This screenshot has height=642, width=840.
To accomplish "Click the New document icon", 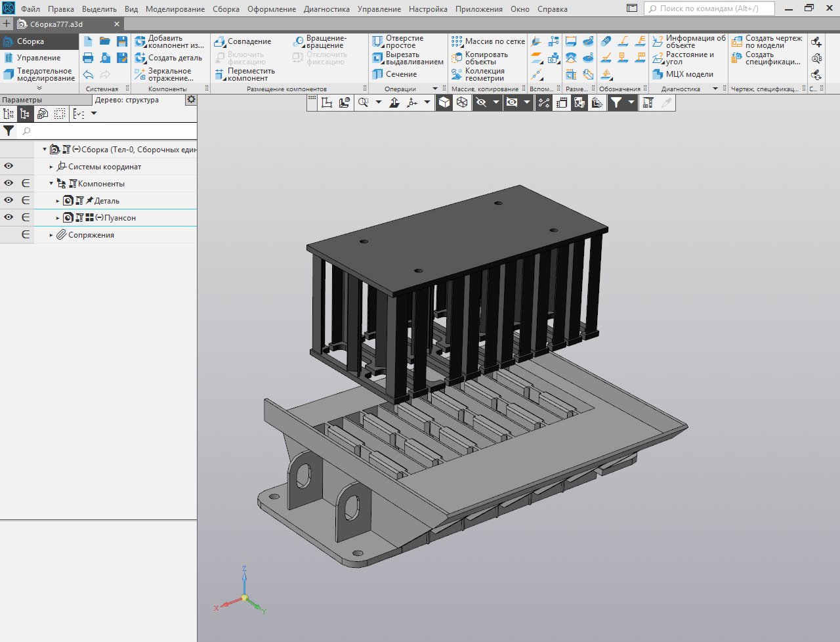I will click(88, 41).
